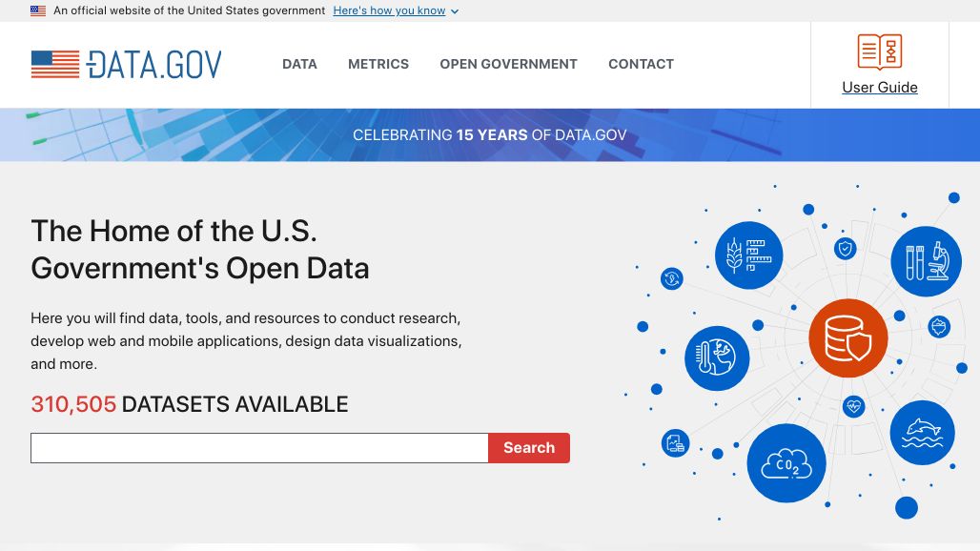Focus the dataset search input field
The image size is (980, 551).
tap(259, 448)
